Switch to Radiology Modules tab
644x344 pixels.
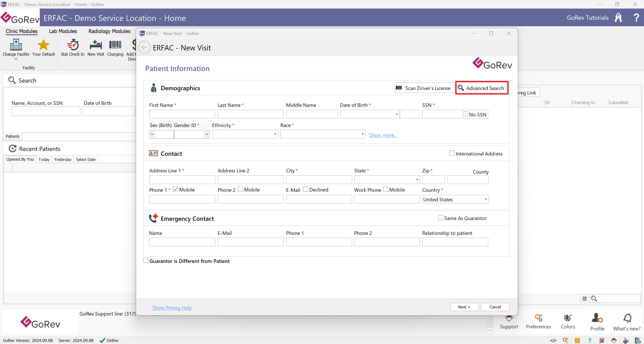coord(109,31)
